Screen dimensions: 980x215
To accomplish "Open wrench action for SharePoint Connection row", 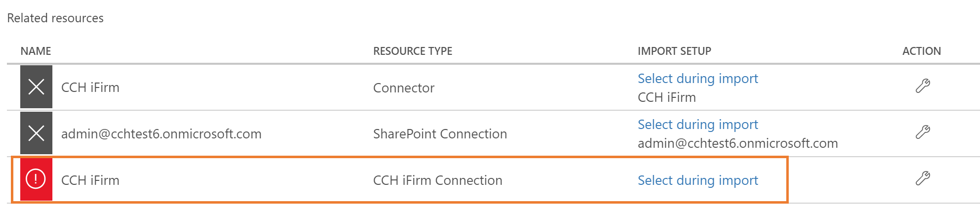I will click(x=922, y=132).
